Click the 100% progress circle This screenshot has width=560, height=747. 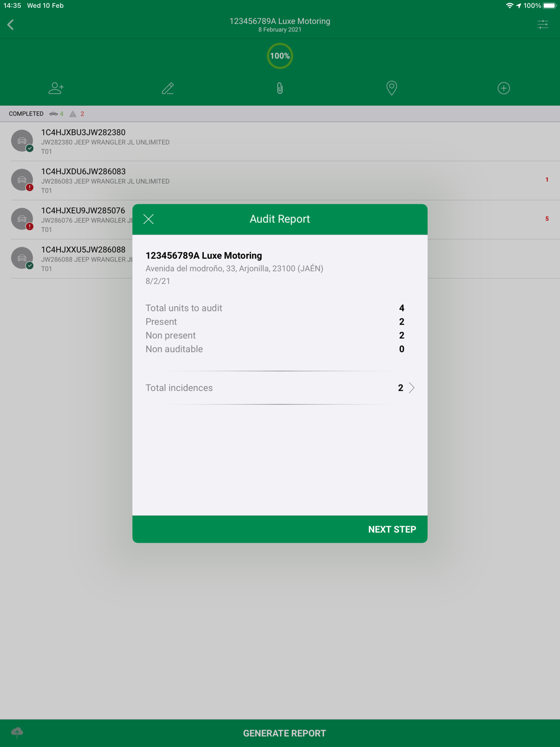(x=280, y=56)
